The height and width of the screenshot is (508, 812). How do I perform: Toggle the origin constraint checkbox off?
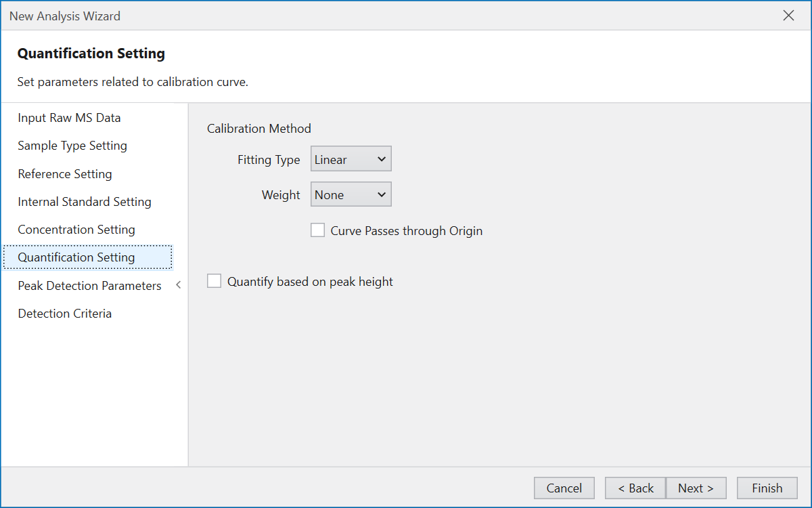point(317,230)
